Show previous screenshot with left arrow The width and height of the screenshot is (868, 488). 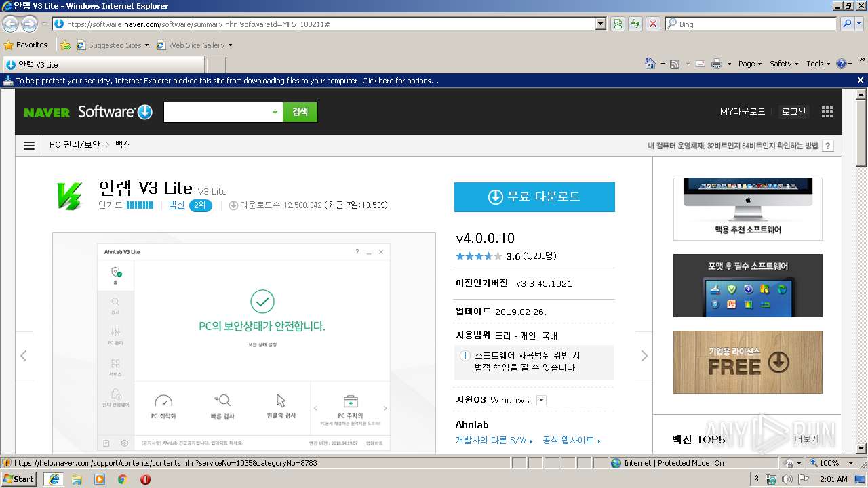tap(24, 355)
